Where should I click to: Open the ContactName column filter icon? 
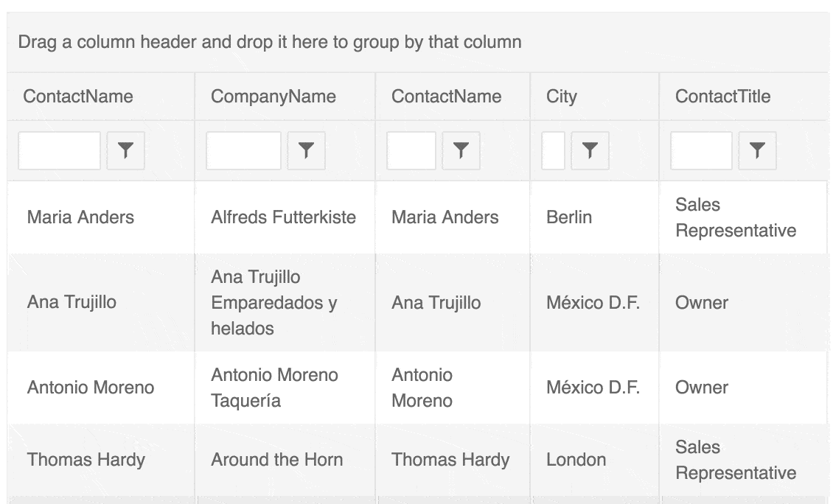[125, 150]
